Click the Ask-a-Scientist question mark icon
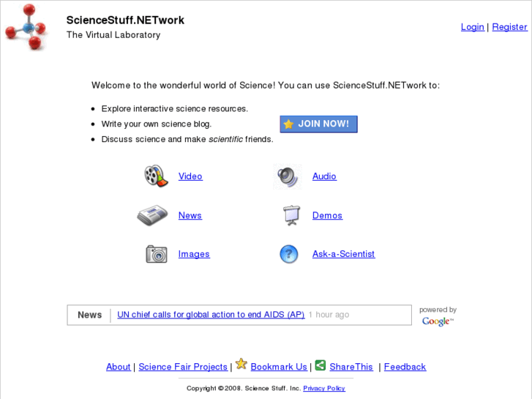The image size is (532, 399). [289, 254]
